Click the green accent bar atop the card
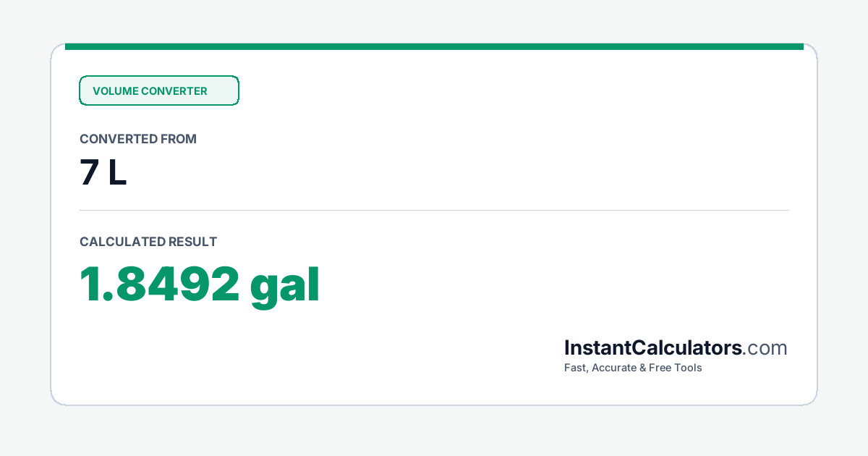Viewport: 868px width, 456px height. [x=434, y=46]
